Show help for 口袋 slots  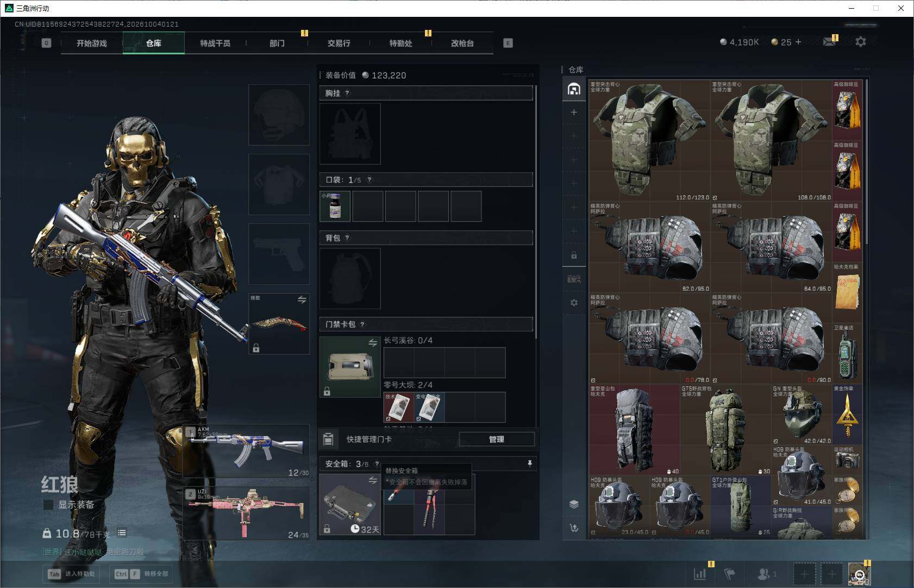click(x=370, y=180)
